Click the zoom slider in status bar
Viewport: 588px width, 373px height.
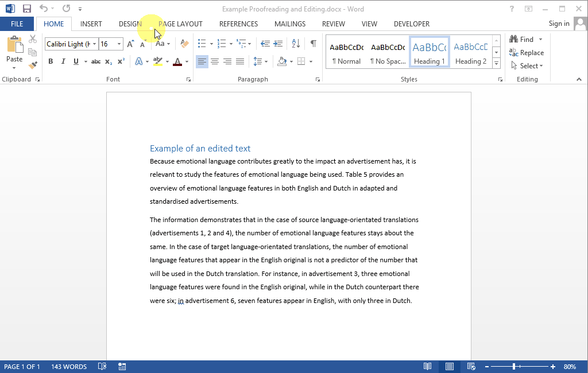(x=513, y=367)
